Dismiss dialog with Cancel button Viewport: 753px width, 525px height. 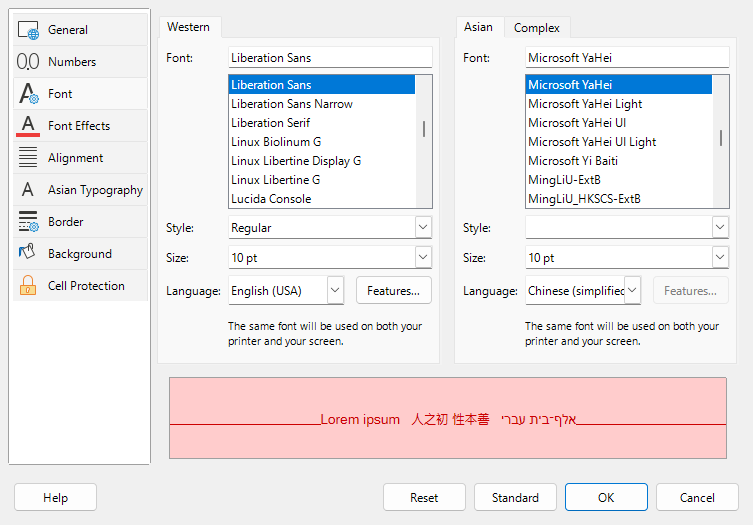[x=697, y=498]
